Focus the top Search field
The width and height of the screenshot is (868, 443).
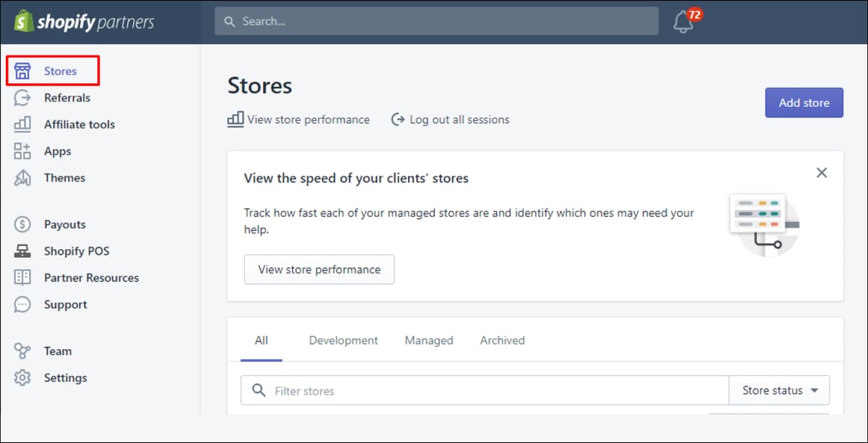[x=437, y=22]
